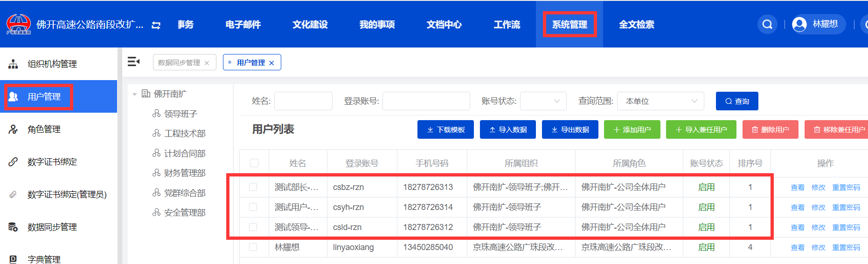
Task: Close the 数据同步管理 tab with its X
Action: [x=207, y=63]
